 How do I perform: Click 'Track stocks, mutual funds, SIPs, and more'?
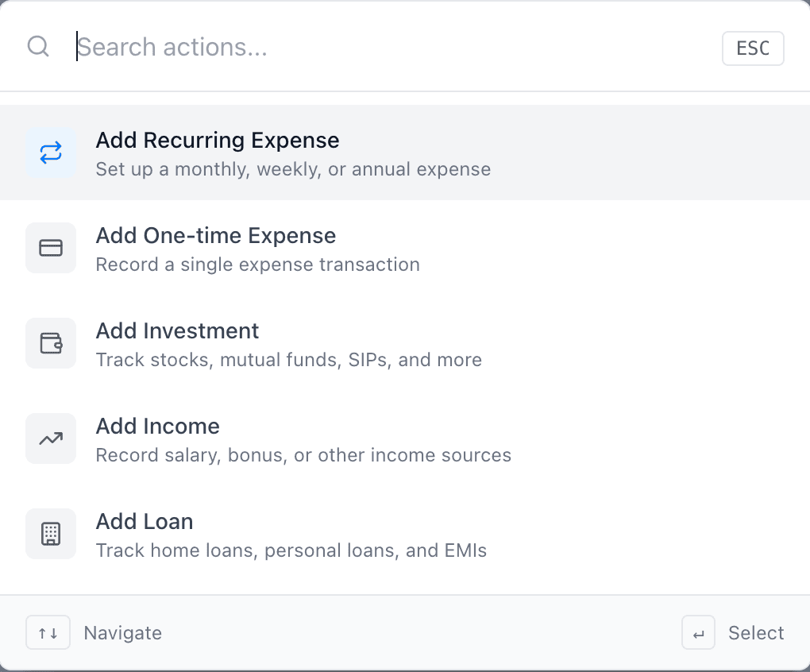(289, 360)
